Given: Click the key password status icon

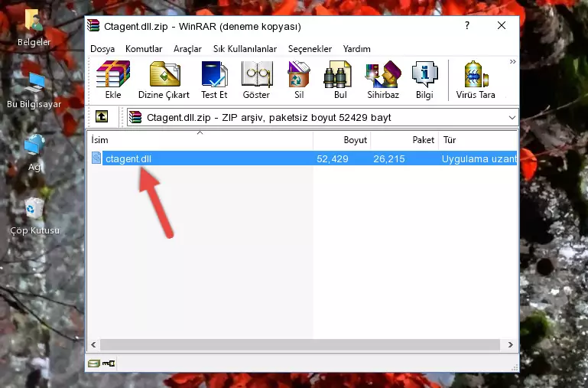Looking at the screenshot, I should [109, 363].
